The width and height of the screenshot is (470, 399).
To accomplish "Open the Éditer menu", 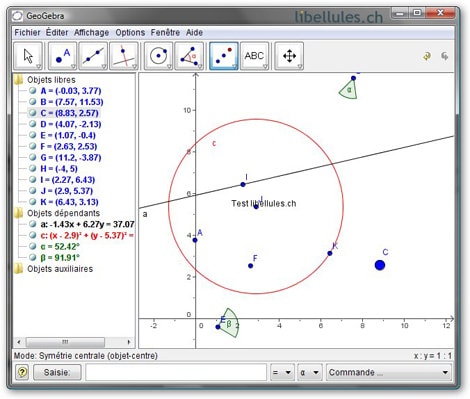I will (57, 32).
